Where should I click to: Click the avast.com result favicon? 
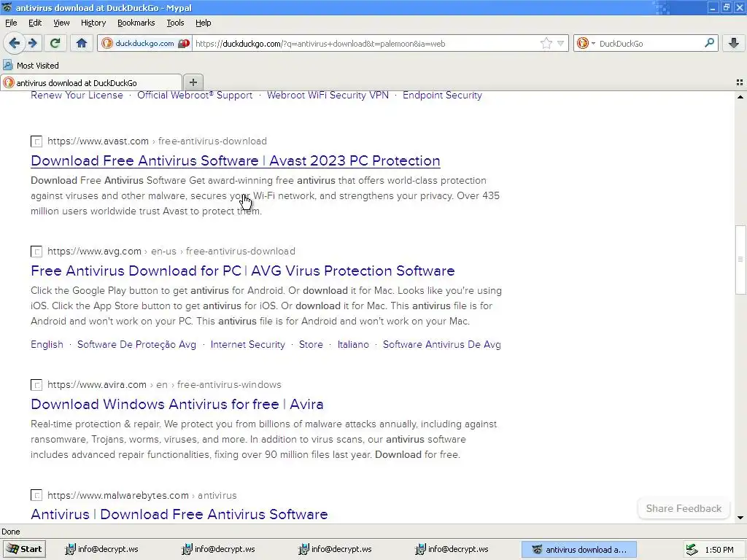coord(36,141)
